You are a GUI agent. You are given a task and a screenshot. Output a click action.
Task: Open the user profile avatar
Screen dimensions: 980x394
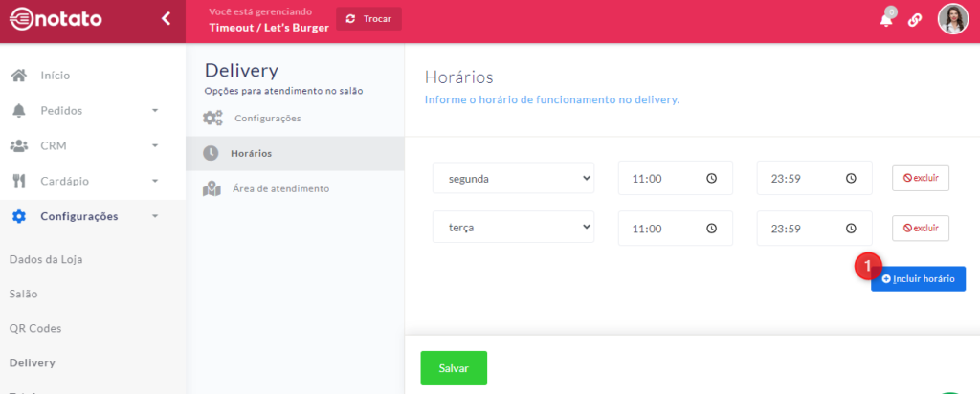click(x=952, y=19)
